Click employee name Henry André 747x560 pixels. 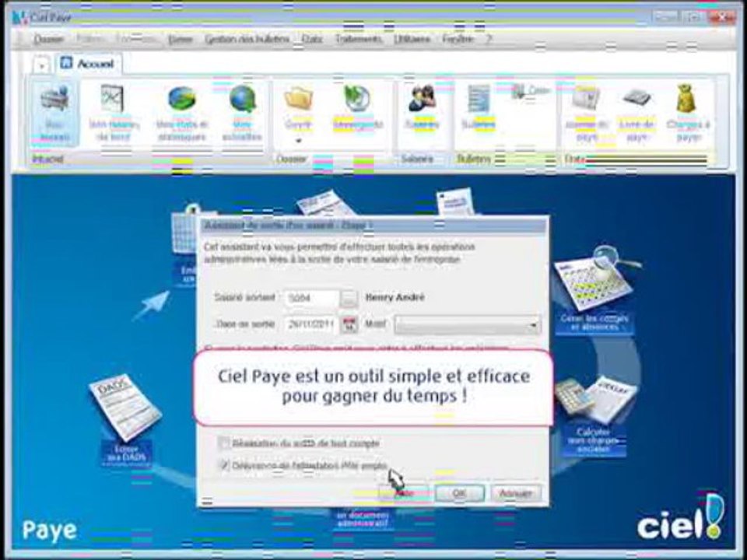[x=395, y=297]
